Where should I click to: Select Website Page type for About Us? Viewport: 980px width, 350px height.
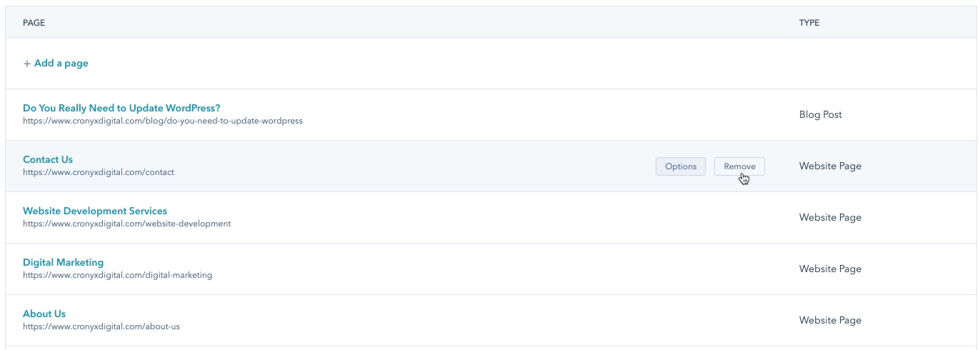830,320
